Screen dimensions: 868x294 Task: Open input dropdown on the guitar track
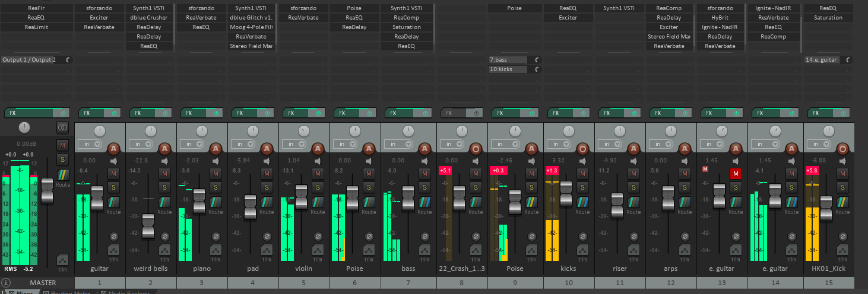point(90,143)
